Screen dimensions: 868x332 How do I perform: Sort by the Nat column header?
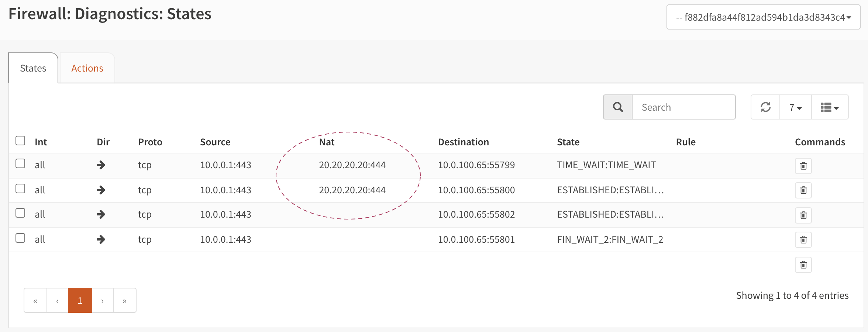pos(327,142)
